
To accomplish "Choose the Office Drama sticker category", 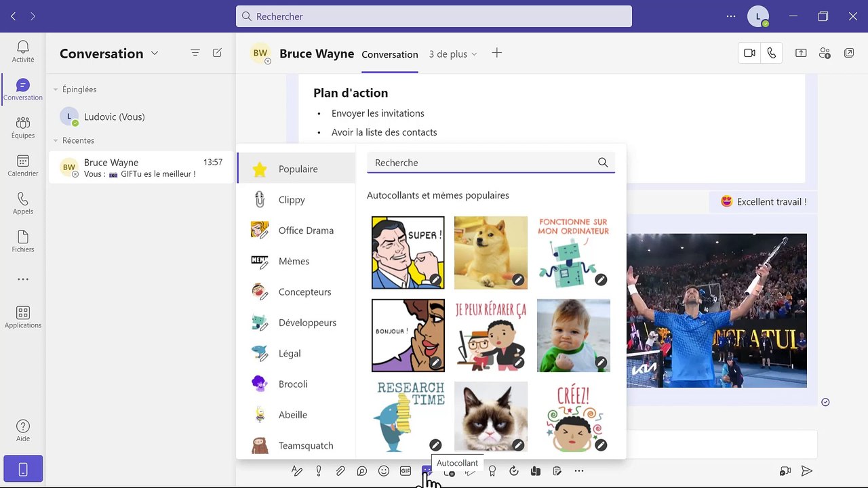I will coord(296,230).
